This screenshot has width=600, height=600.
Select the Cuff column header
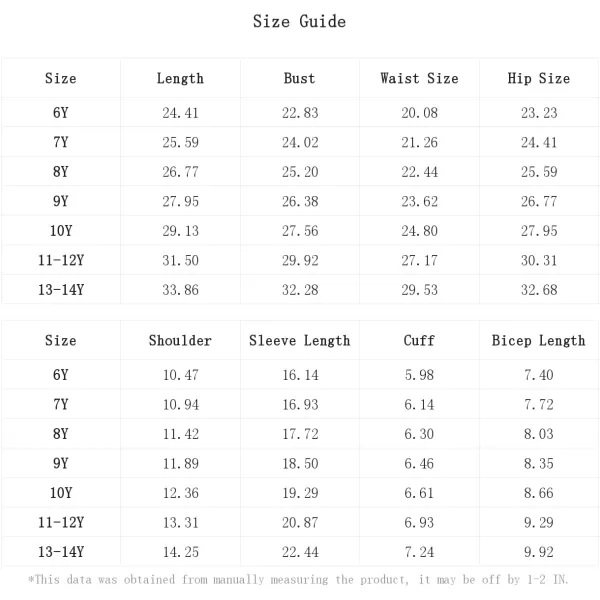coord(419,341)
